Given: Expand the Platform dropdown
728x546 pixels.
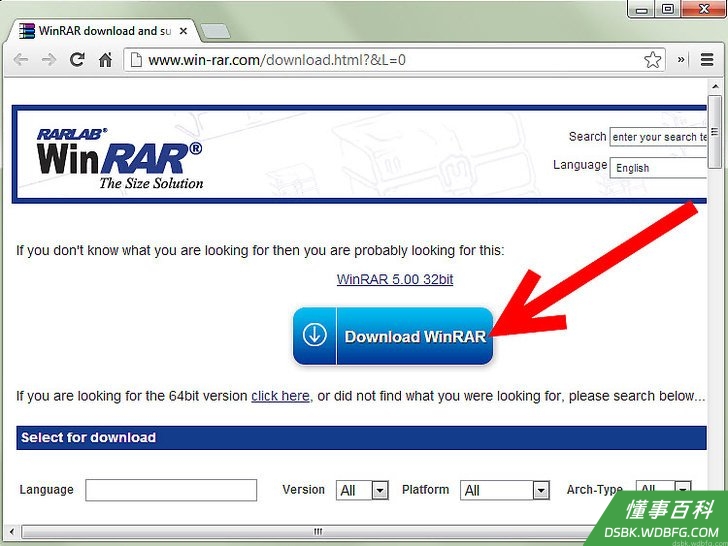Looking at the screenshot, I should (505, 490).
